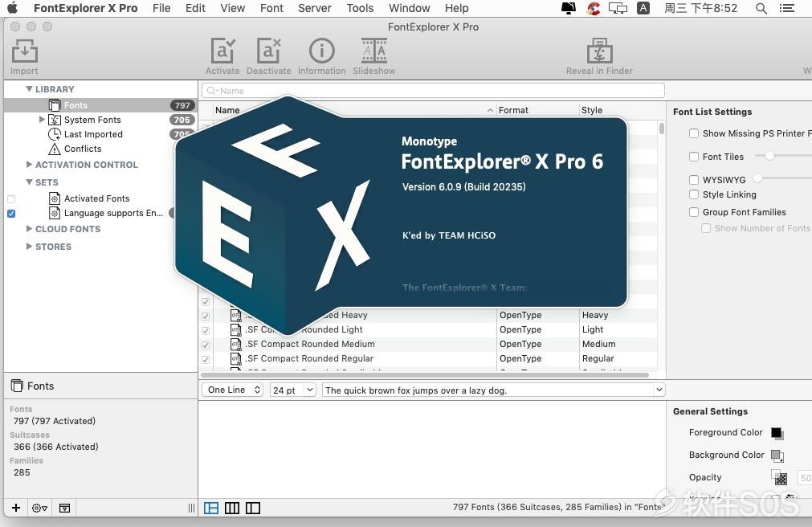Click the font file icon of SF Compact Rounded Regular
This screenshot has width=812, height=527.
[x=235, y=358]
